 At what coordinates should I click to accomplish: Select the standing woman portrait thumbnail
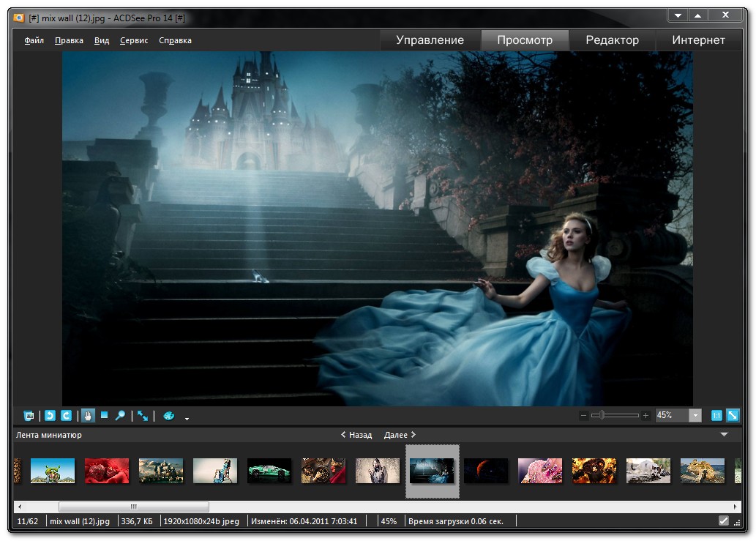(x=378, y=471)
